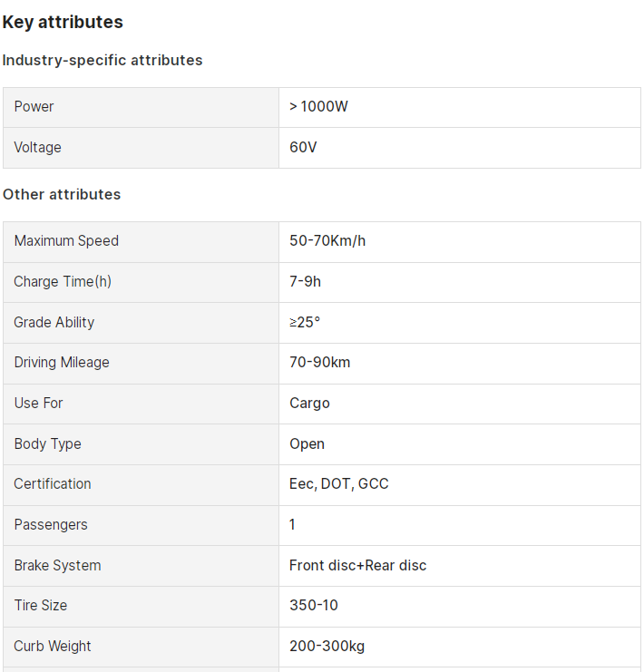Click the Power label cell
The width and height of the screenshot is (644, 672).
pos(141,107)
